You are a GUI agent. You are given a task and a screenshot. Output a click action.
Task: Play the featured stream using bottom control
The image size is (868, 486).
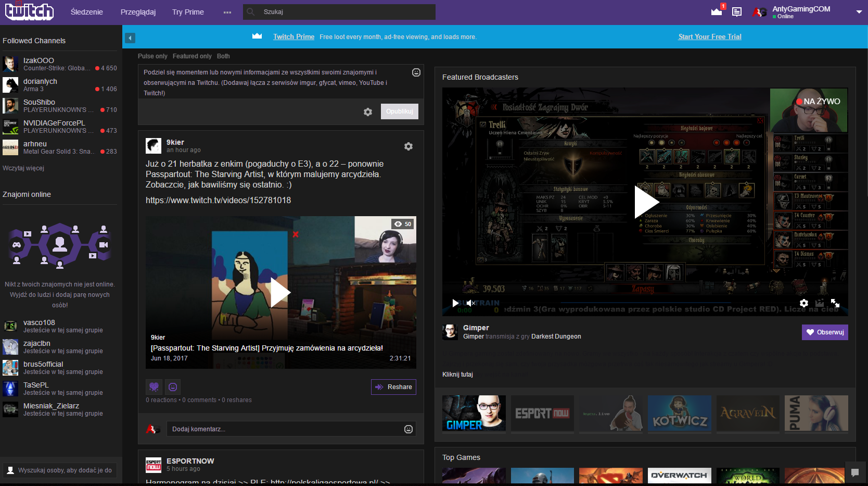coord(455,303)
